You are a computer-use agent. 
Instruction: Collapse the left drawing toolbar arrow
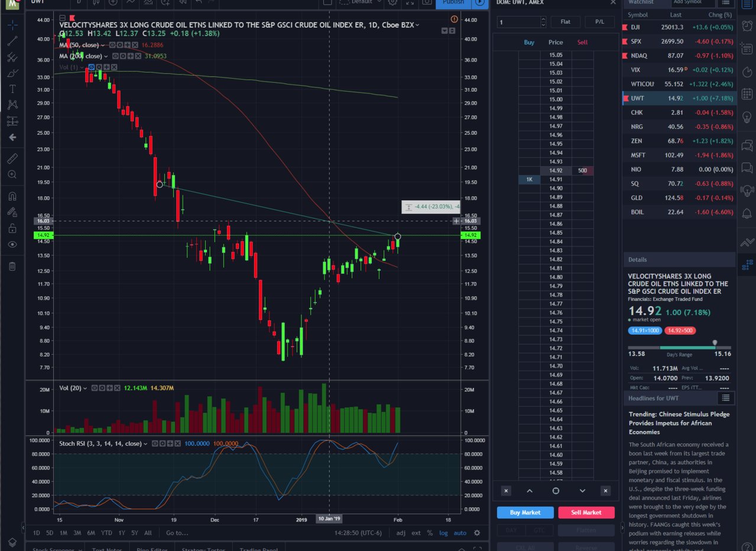click(x=24, y=527)
